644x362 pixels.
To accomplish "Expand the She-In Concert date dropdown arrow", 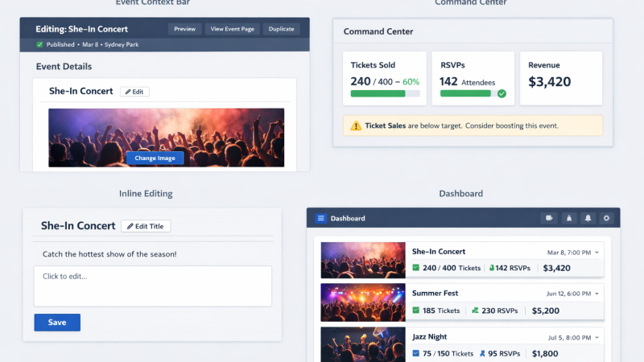I will [x=597, y=253].
